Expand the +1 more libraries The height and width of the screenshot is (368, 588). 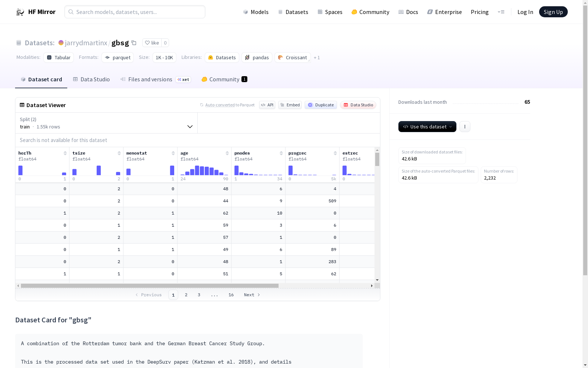click(x=317, y=58)
